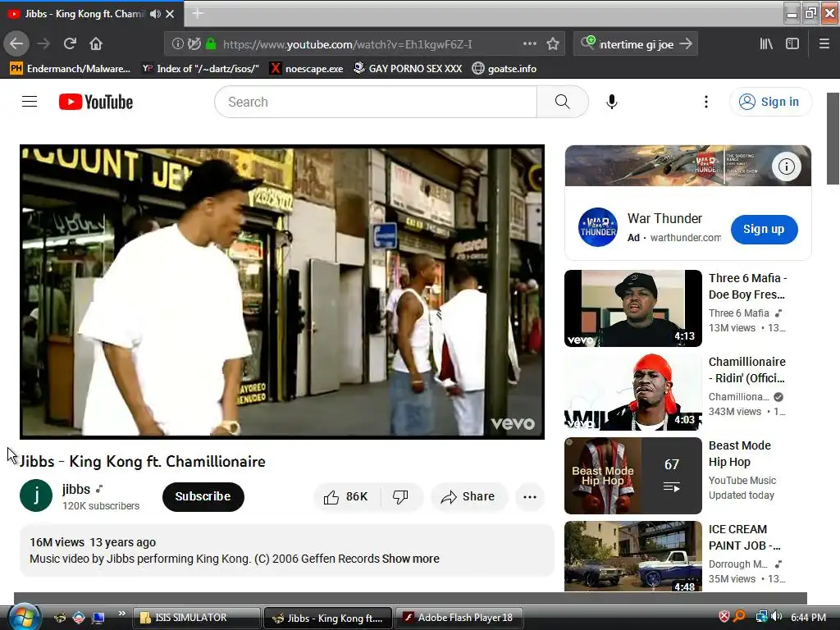Open the goatse.info bookmark
Image resolution: width=840 pixels, height=630 pixels.
(504, 69)
